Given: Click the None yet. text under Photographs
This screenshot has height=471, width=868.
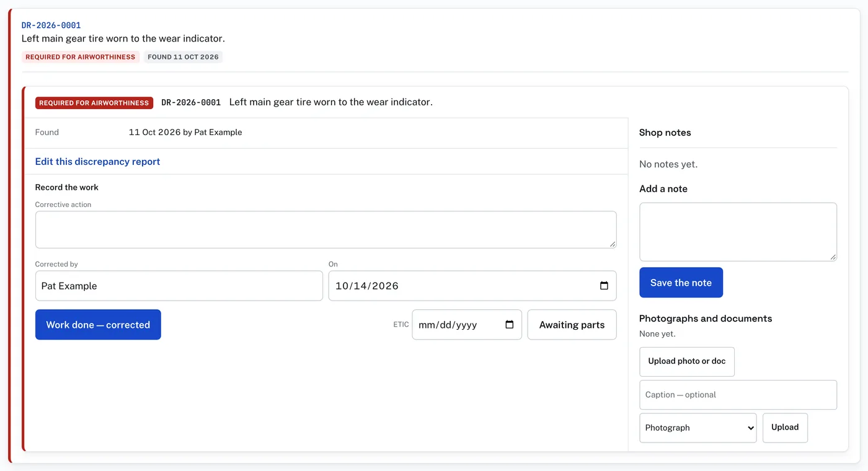Looking at the screenshot, I should coord(657,333).
